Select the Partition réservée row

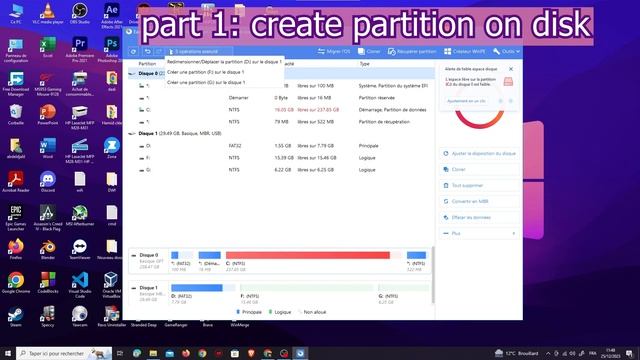(281, 98)
